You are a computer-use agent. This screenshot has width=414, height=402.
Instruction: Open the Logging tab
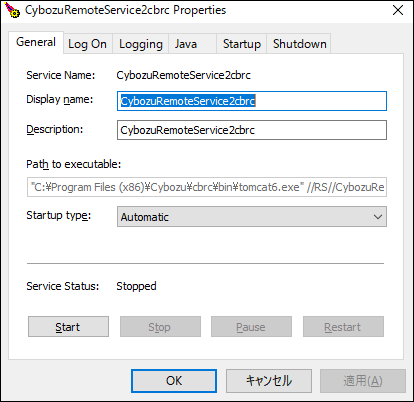click(141, 44)
